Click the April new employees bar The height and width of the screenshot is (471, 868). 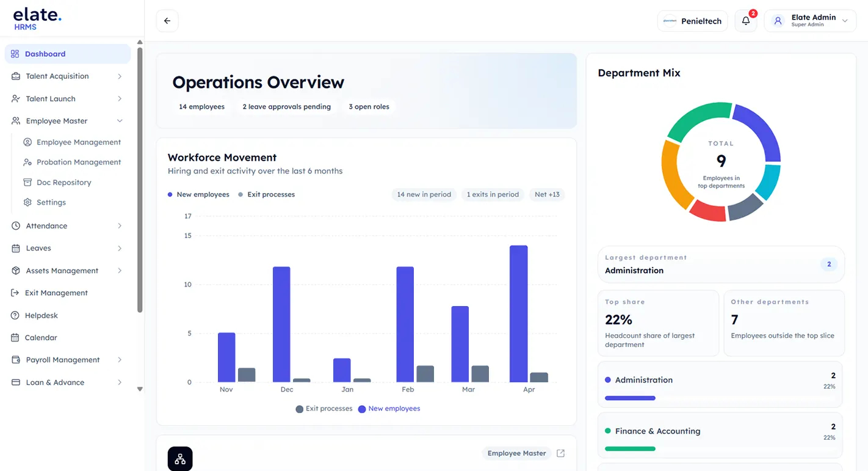click(x=519, y=314)
